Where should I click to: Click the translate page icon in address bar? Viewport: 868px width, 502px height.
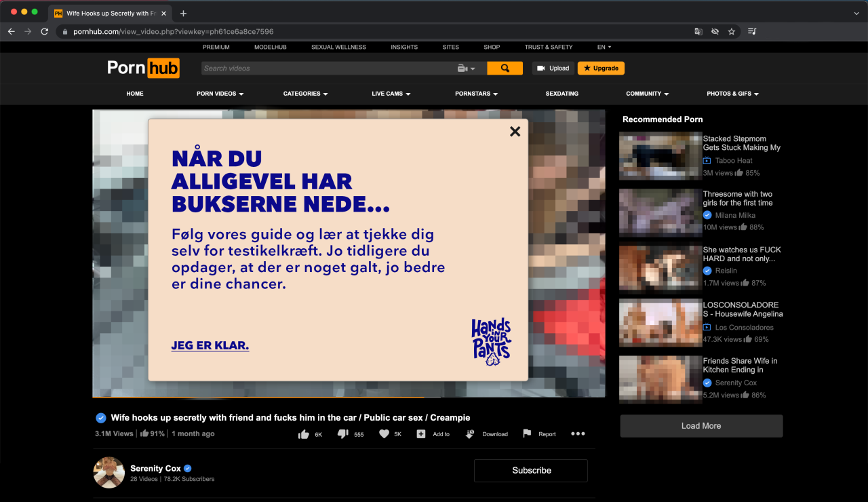(698, 31)
